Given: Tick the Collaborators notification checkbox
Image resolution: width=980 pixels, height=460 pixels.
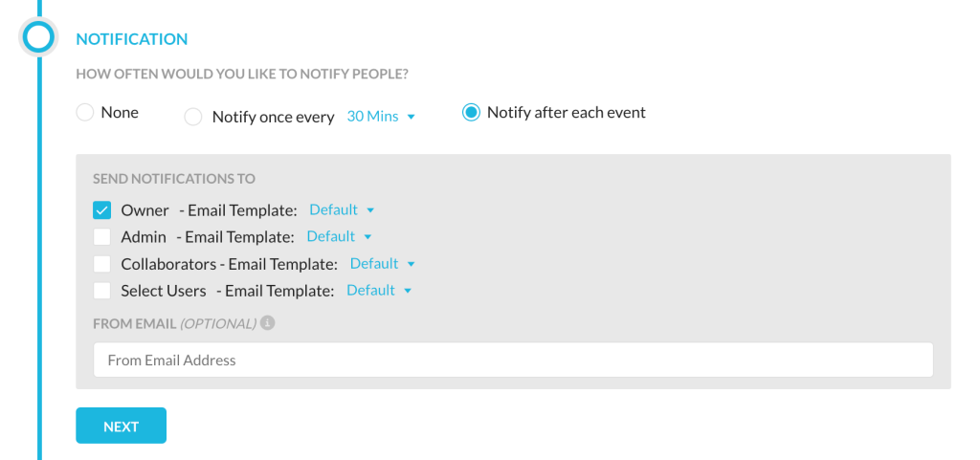Looking at the screenshot, I should coord(101,264).
